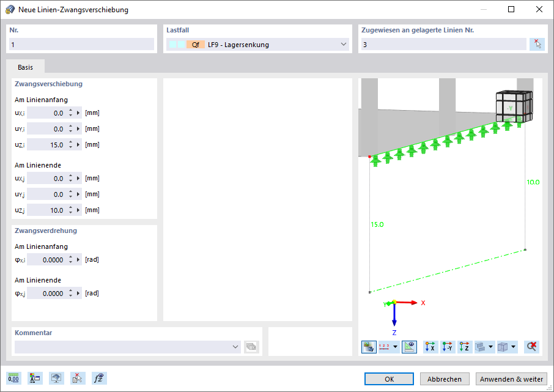This screenshot has height=392, width=554.
Task: Click the uX,j value field
Action: pyautogui.click(x=47, y=178)
